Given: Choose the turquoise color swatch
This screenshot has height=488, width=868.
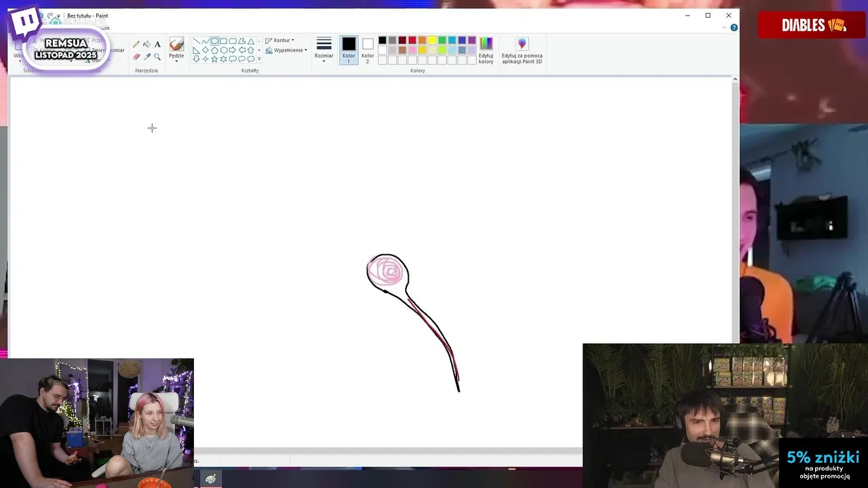Looking at the screenshot, I should [x=452, y=40].
